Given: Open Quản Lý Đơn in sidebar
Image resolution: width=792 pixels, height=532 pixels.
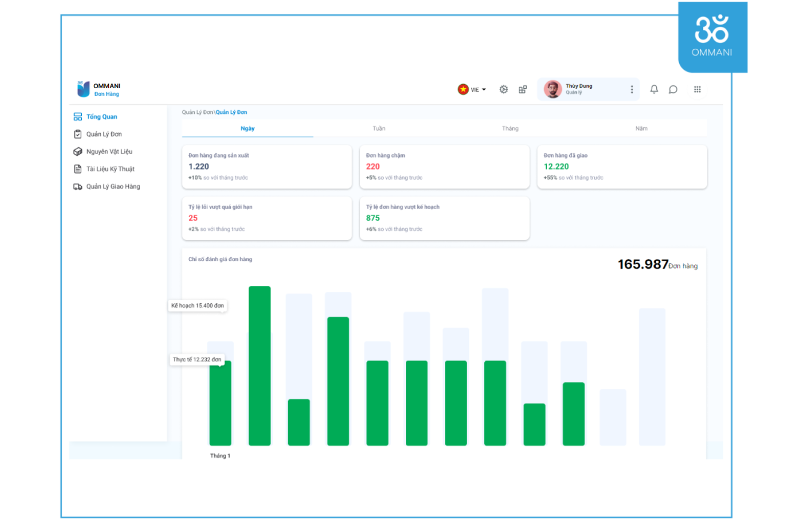Looking at the screenshot, I should tap(104, 134).
